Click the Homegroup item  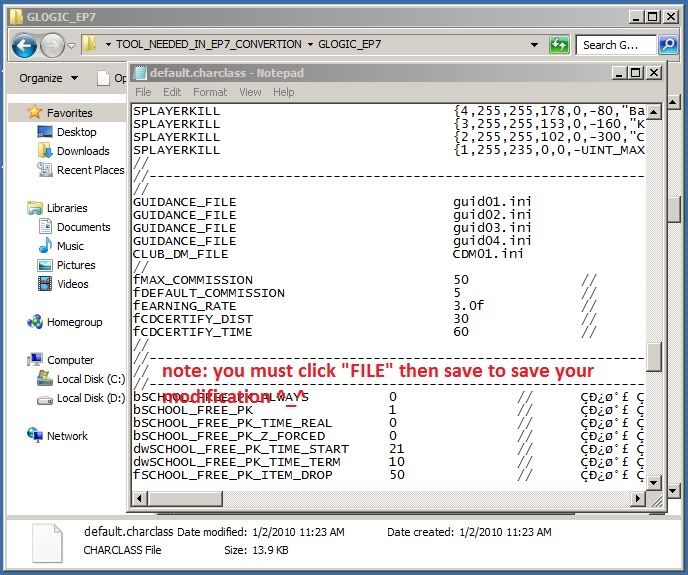(x=74, y=322)
